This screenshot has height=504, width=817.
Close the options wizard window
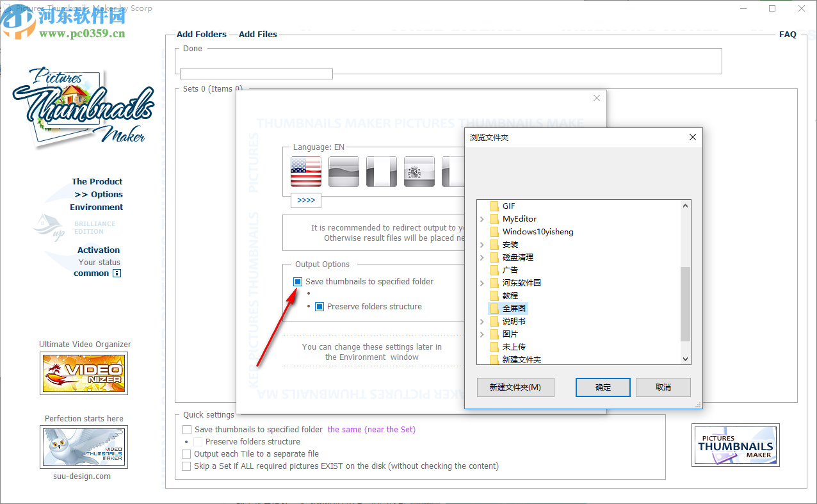point(597,98)
